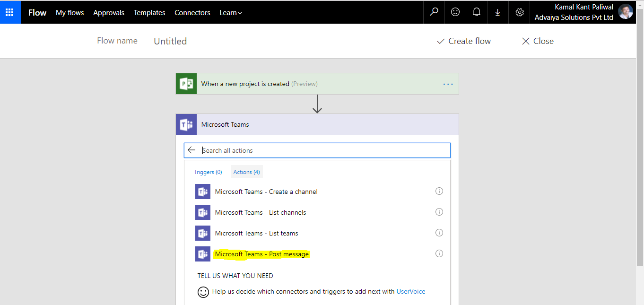Open the Connectors page
The width and height of the screenshot is (644, 305).
tap(192, 13)
